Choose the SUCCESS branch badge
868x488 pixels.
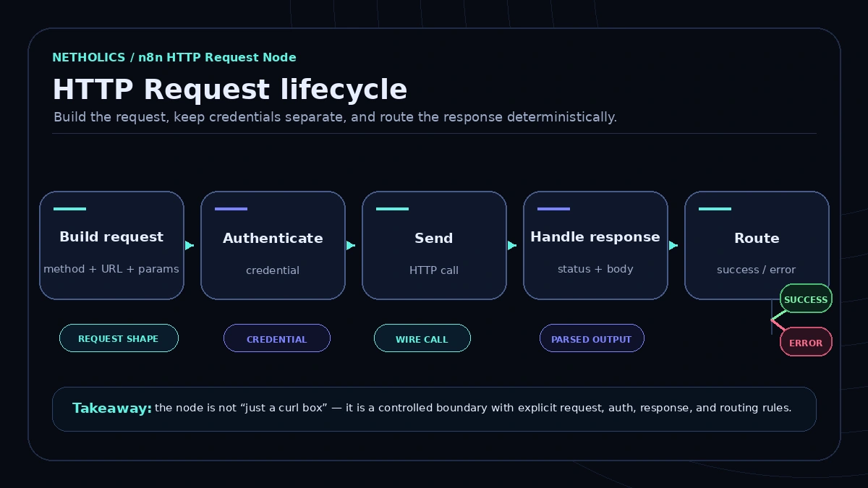click(806, 299)
